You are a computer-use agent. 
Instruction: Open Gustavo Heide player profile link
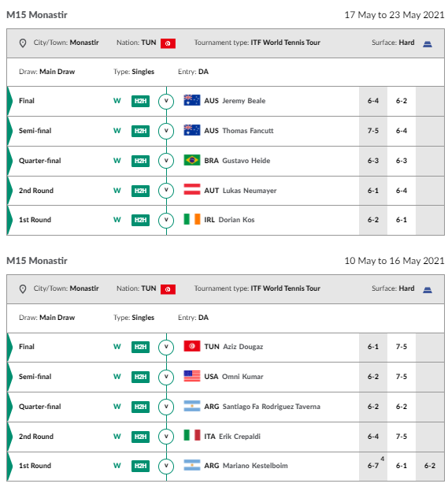coord(246,161)
